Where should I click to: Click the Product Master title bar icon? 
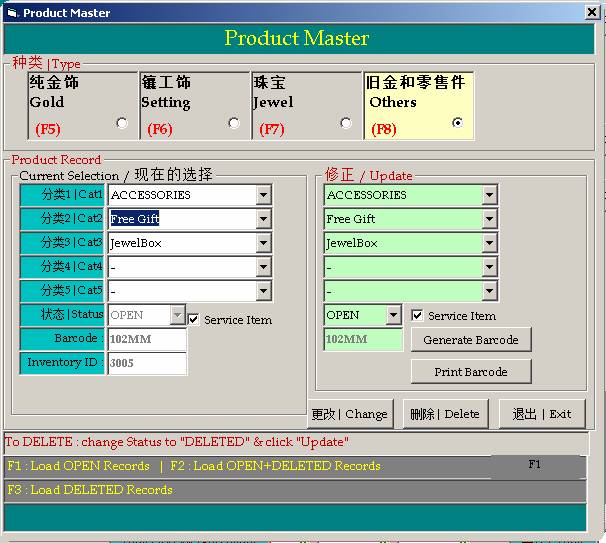11,13
